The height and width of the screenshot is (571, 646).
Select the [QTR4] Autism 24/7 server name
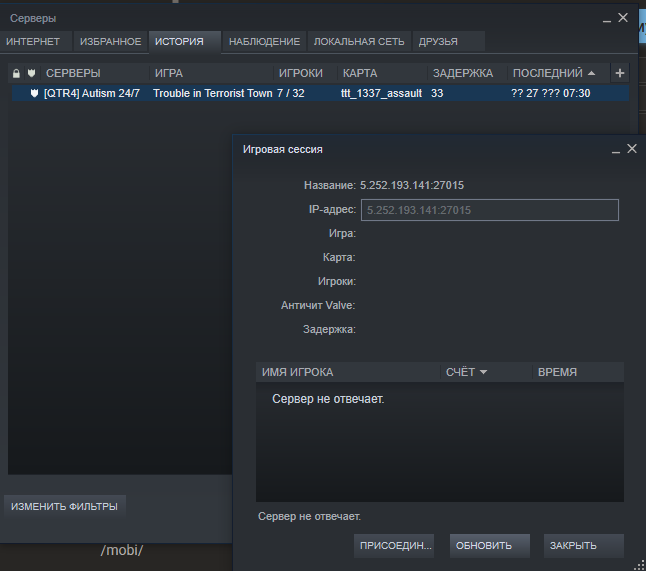(x=92, y=94)
